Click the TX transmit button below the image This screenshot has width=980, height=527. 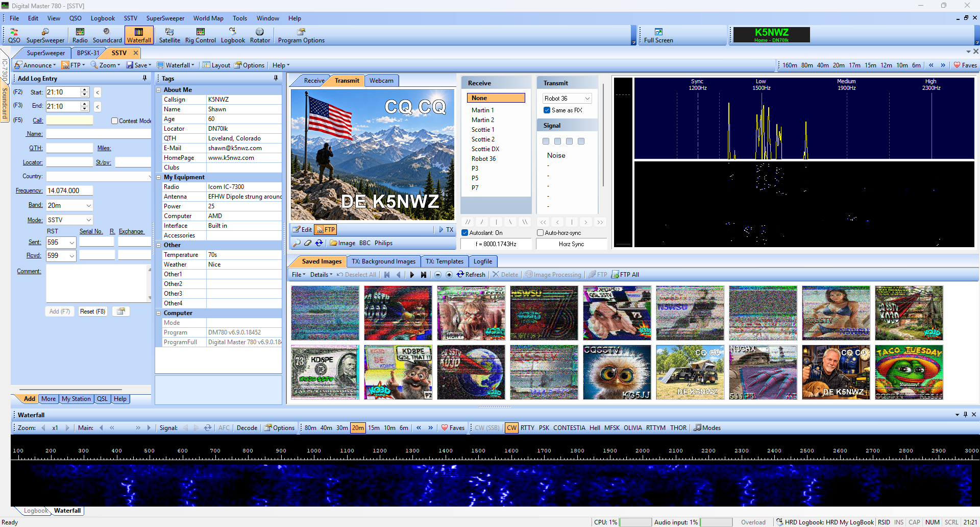(446, 230)
